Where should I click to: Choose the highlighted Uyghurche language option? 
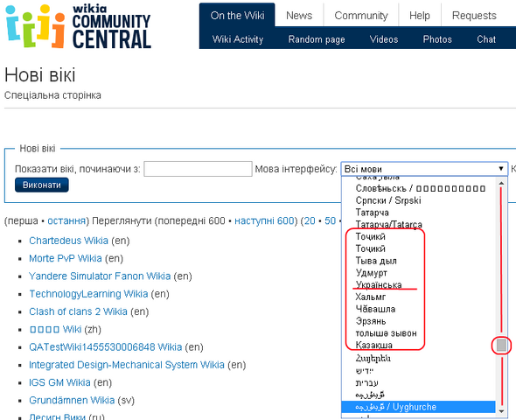click(418, 407)
